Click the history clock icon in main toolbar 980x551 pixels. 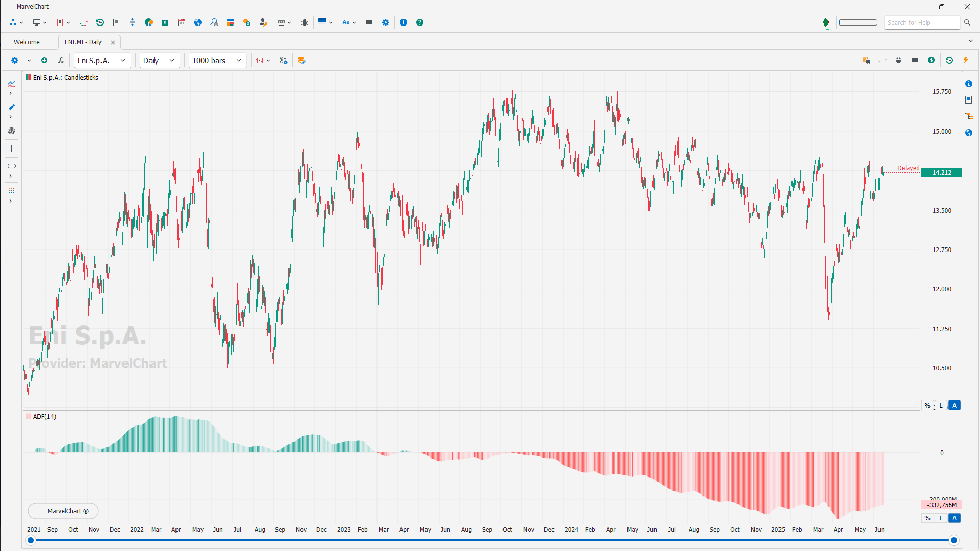100,22
